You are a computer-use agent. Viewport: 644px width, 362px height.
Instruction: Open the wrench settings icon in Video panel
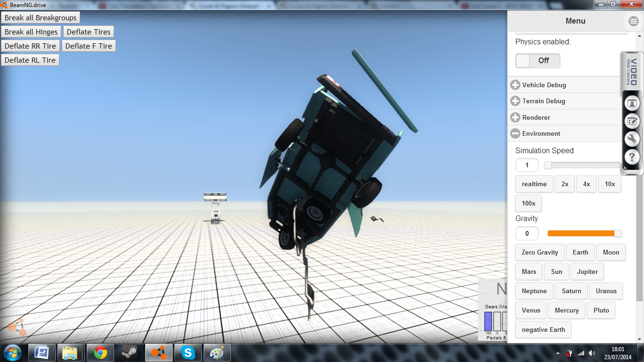632,139
